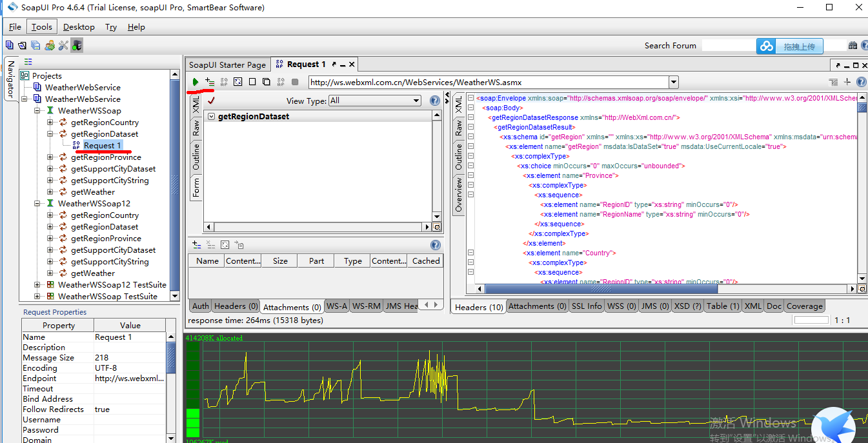Open the SSL Info response tab
This screenshot has height=443, width=868.
(x=586, y=306)
